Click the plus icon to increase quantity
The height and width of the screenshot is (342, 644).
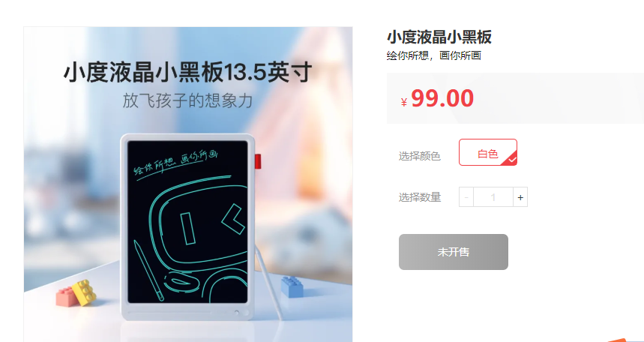pos(520,197)
